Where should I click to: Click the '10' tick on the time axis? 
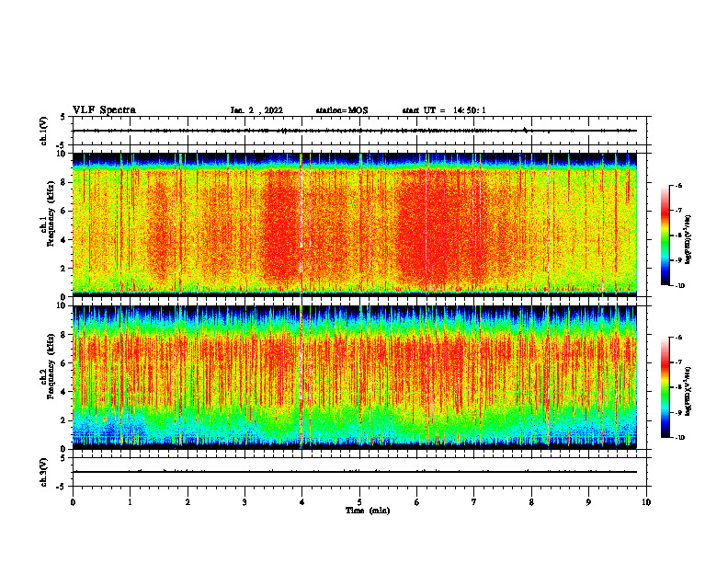tap(646, 502)
